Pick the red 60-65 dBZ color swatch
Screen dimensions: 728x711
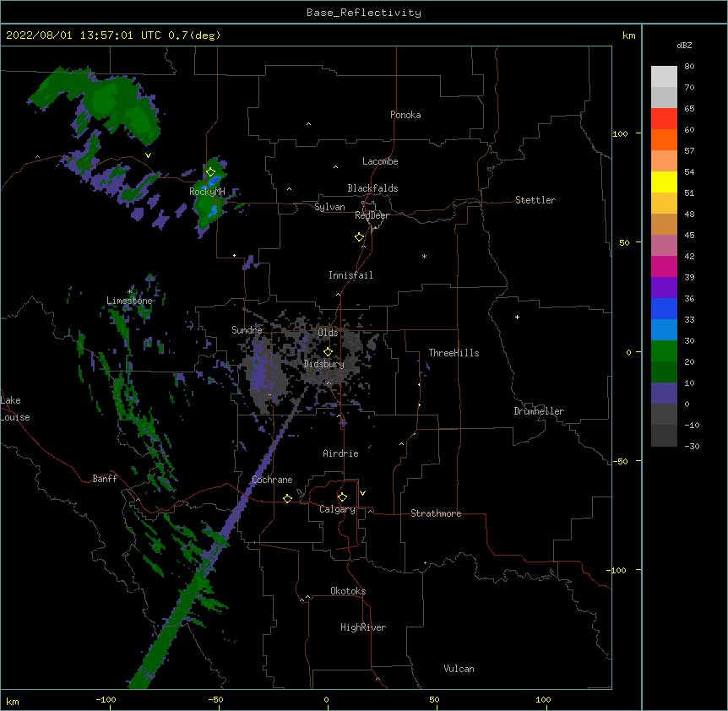tap(664, 118)
